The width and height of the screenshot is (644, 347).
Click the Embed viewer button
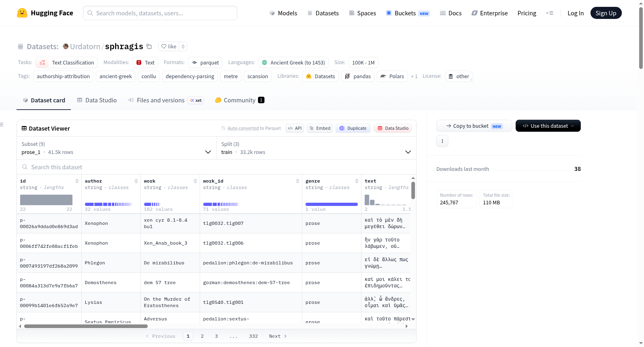pos(320,128)
